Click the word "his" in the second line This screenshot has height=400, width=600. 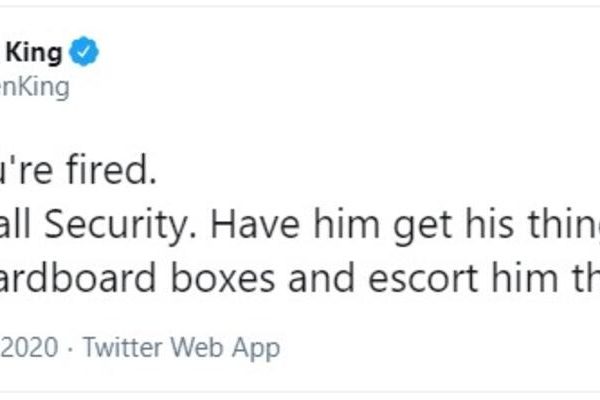(479, 226)
